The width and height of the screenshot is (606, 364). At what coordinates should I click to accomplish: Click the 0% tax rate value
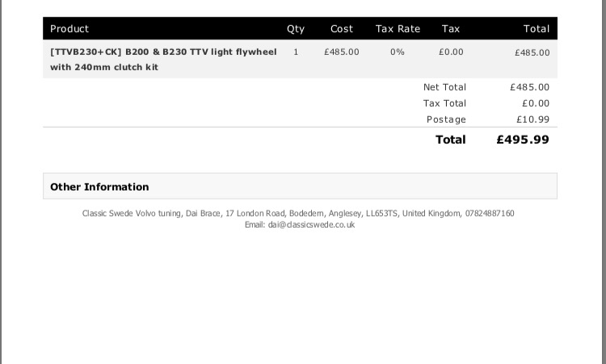point(398,52)
